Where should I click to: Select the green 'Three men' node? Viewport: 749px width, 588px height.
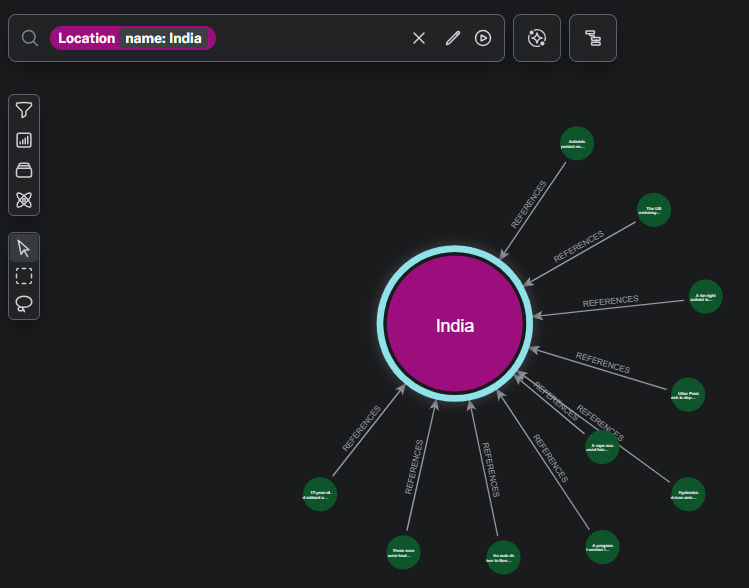pos(403,552)
